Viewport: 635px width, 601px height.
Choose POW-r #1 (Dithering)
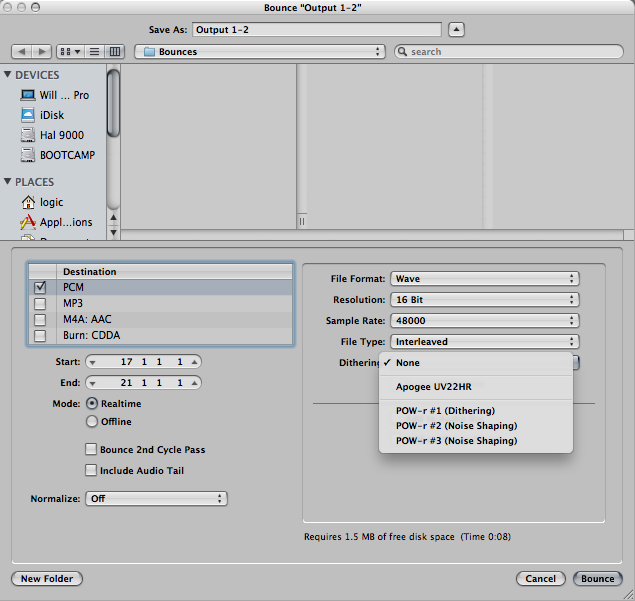[476, 411]
